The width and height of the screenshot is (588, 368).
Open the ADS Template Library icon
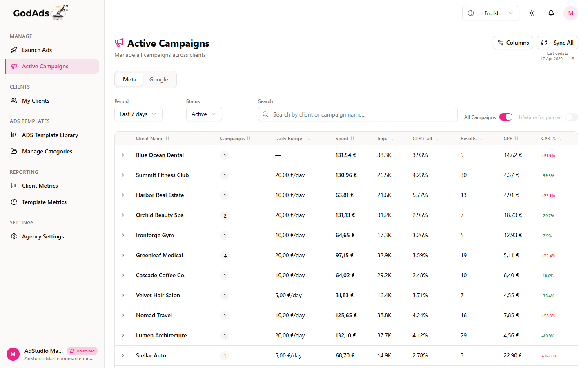[13, 135]
